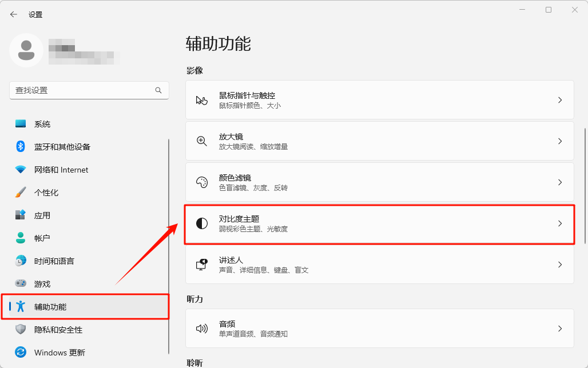588x368 pixels.
Task: Select 系统 in the sidebar
Action: click(x=42, y=124)
